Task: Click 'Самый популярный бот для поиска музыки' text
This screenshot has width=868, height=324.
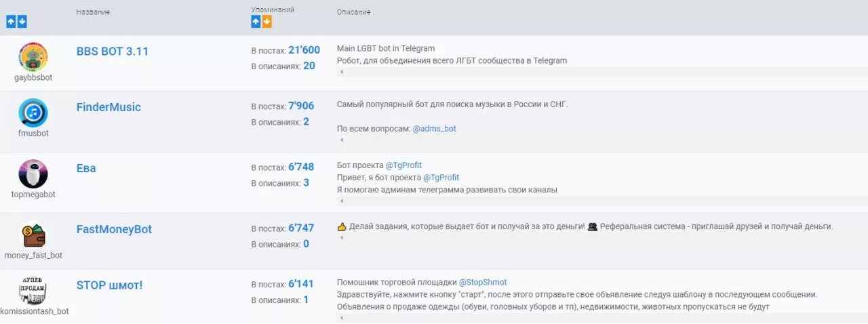Action: tap(452, 104)
